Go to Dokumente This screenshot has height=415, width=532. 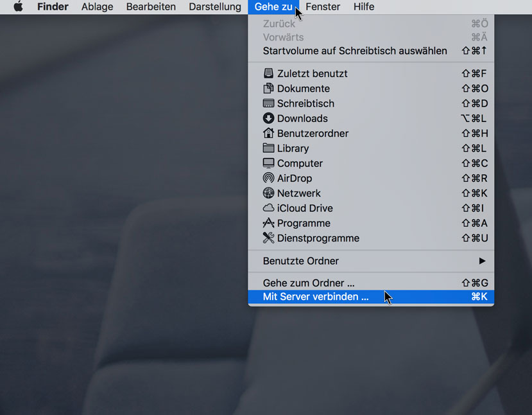coord(371,88)
